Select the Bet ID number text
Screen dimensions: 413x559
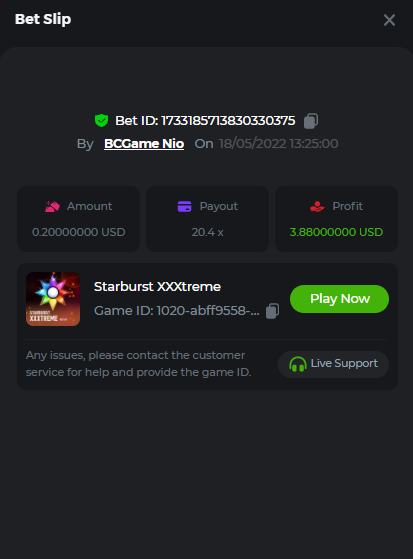click(228, 121)
